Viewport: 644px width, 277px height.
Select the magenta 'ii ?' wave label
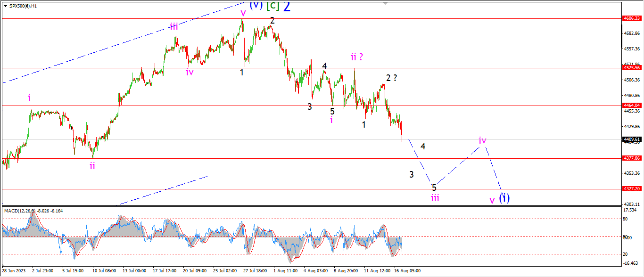coord(357,57)
